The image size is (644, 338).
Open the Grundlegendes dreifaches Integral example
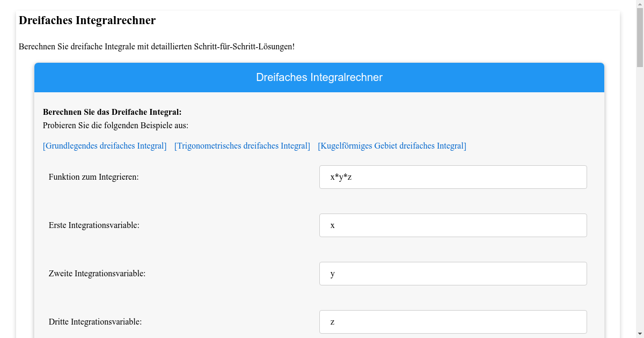pos(104,145)
